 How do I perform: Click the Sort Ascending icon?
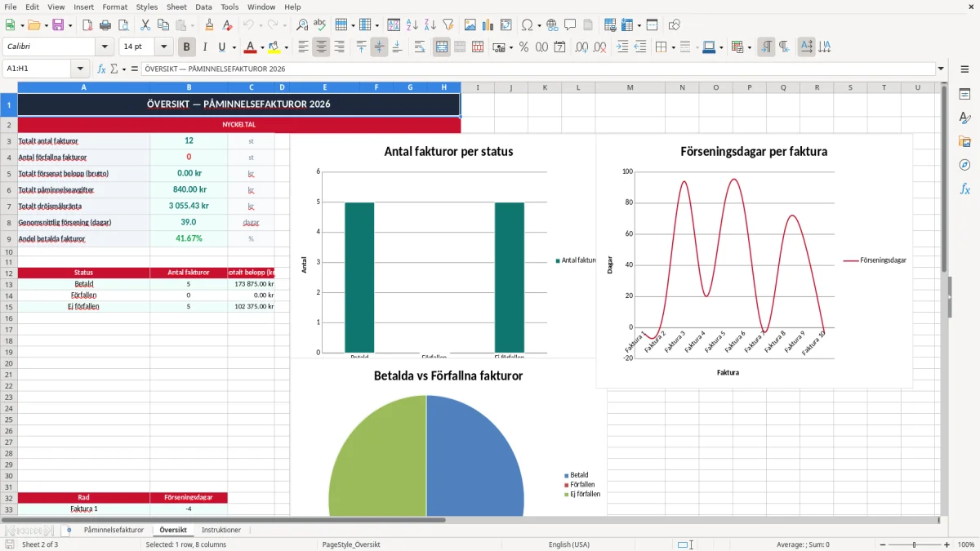click(x=412, y=25)
